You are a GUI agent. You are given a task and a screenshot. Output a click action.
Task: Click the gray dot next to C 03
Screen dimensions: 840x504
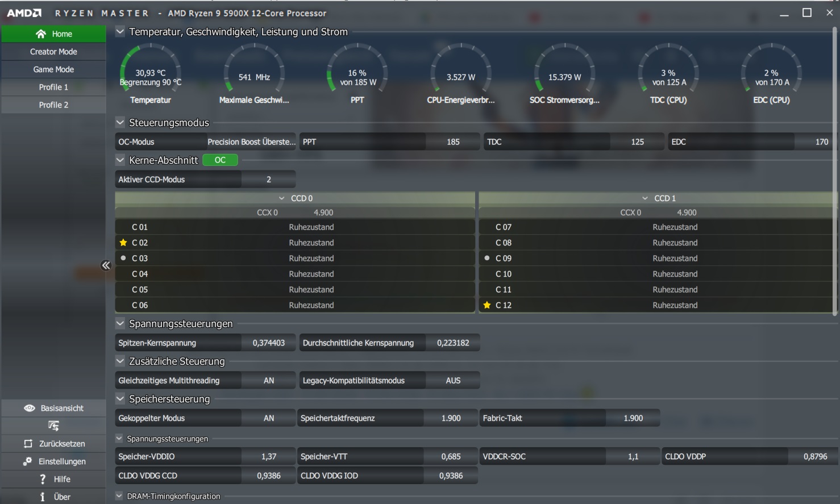123,258
